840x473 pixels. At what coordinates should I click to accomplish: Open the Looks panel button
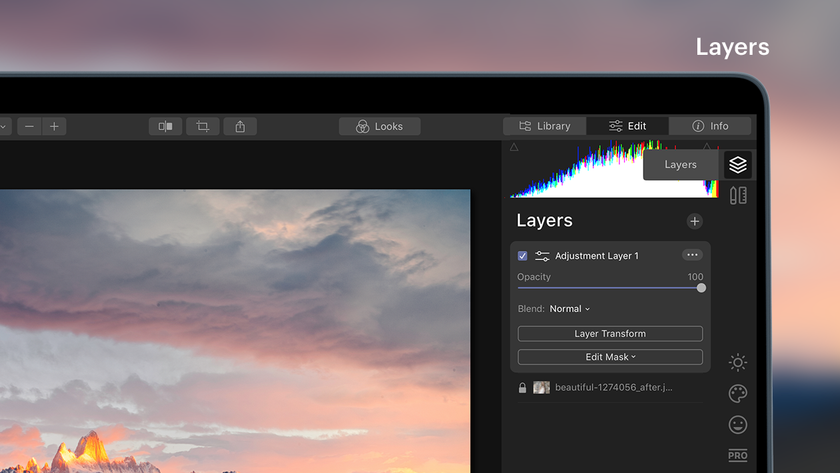(379, 126)
